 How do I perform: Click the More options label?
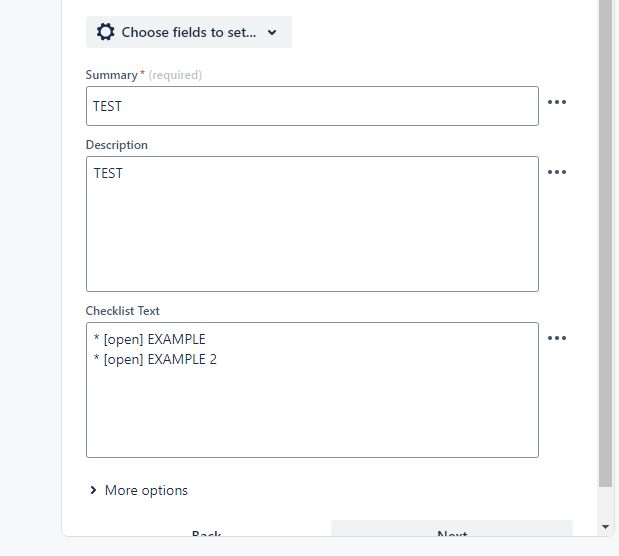pyautogui.click(x=146, y=490)
